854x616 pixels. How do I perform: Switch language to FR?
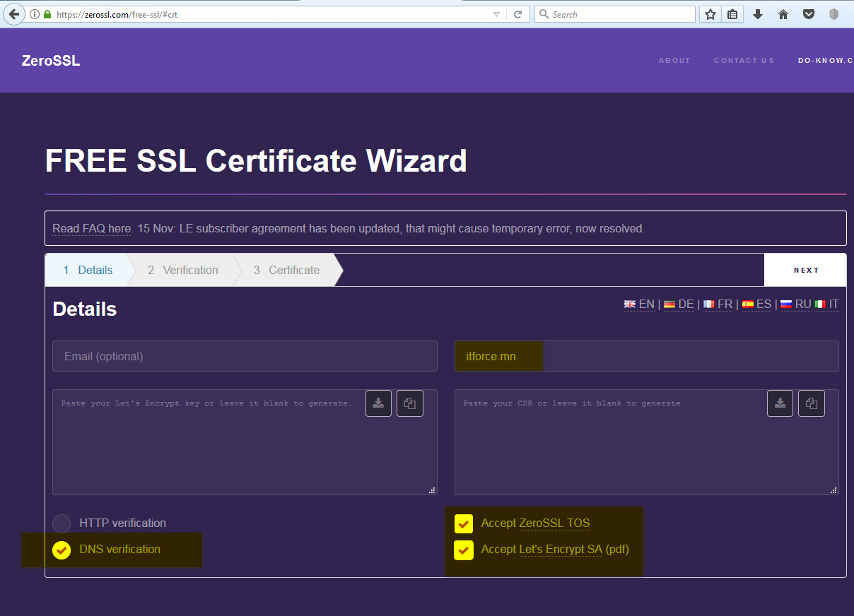click(x=718, y=304)
